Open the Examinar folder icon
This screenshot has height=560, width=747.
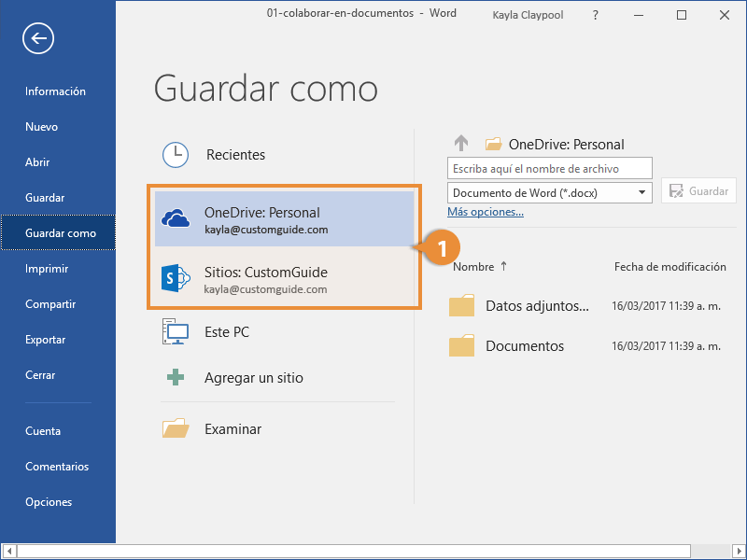click(176, 428)
